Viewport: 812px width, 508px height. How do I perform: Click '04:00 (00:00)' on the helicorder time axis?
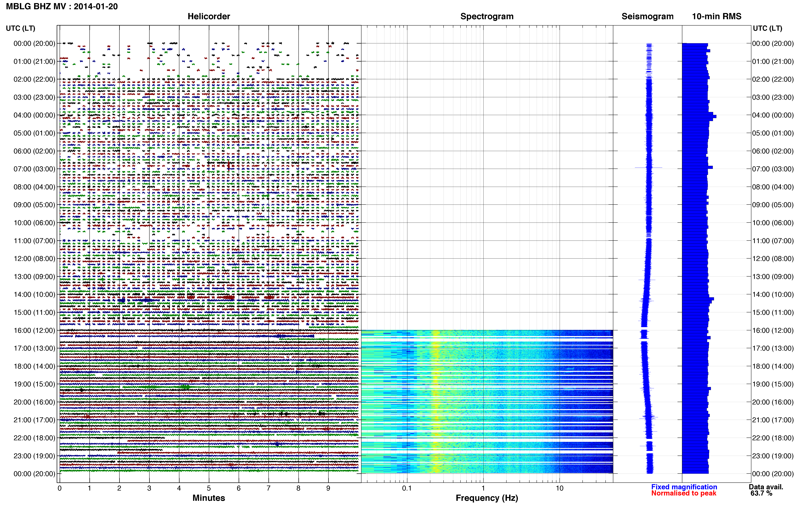tap(34, 115)
